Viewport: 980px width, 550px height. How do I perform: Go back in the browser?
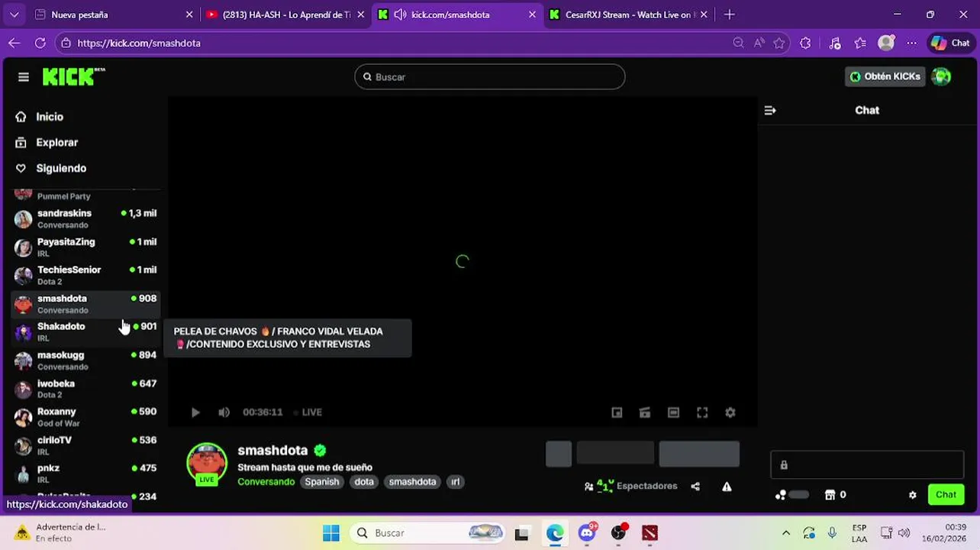(15, 44)
